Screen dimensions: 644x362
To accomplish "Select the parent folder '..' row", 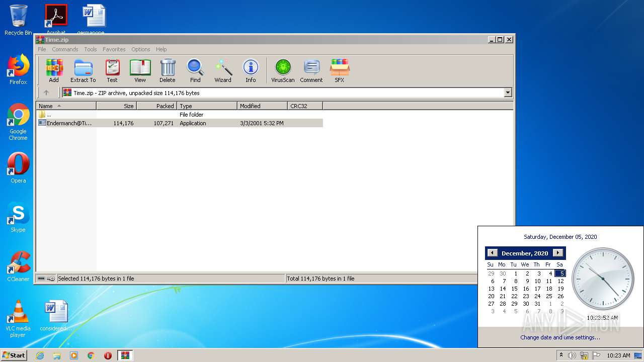I will (180, 115).
